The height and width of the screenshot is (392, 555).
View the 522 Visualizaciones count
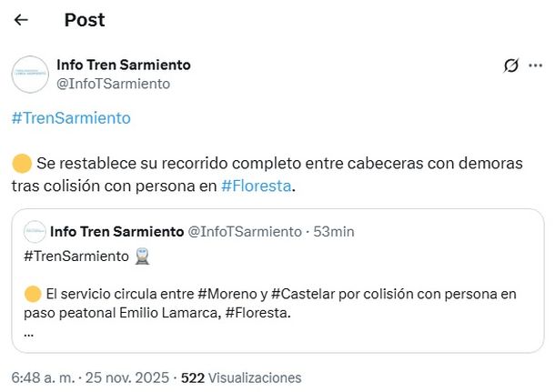tap(241, 377)
